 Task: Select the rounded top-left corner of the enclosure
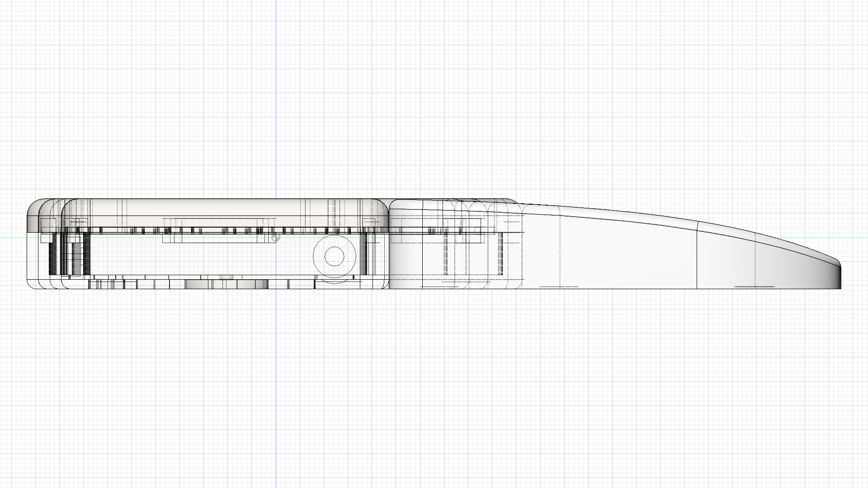click(x=33, y=206)
